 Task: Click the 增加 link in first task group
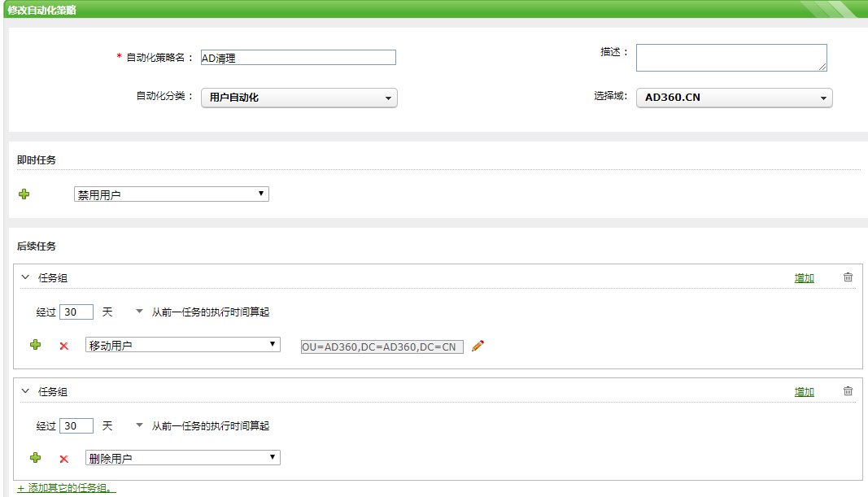pos(804,277)
